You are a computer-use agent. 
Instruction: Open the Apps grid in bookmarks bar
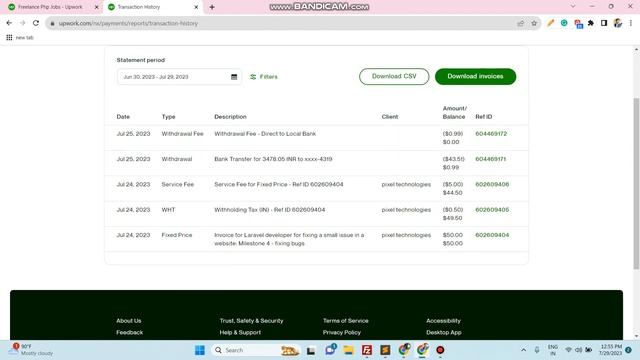pyautogui.click(x=9, y=38)
